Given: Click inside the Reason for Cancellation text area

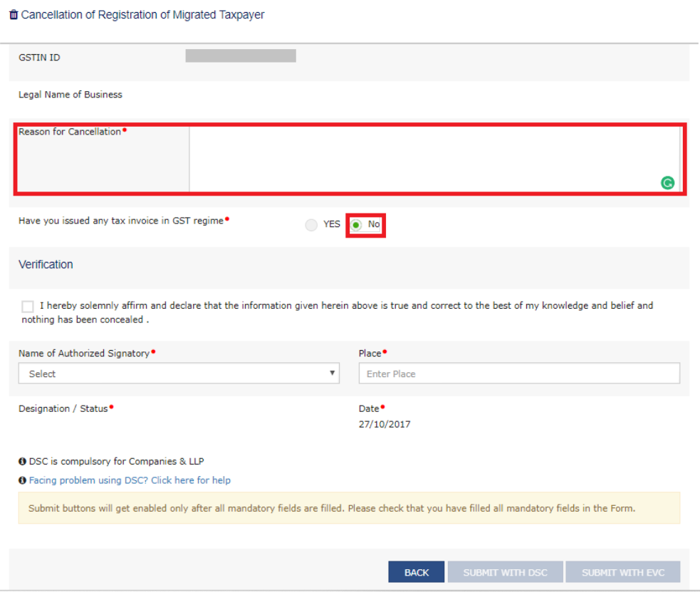Looking at the screenshot, I should coord(427,158).
